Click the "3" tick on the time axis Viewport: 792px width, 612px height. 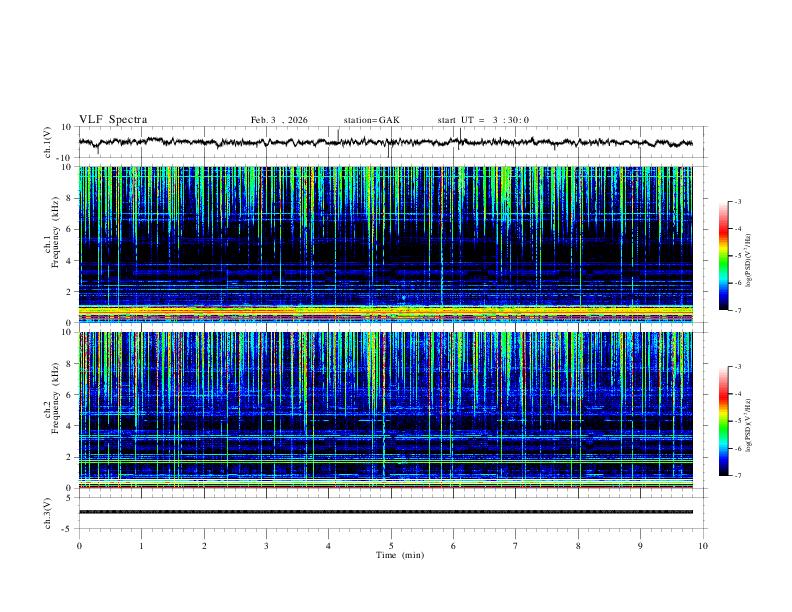266,546
